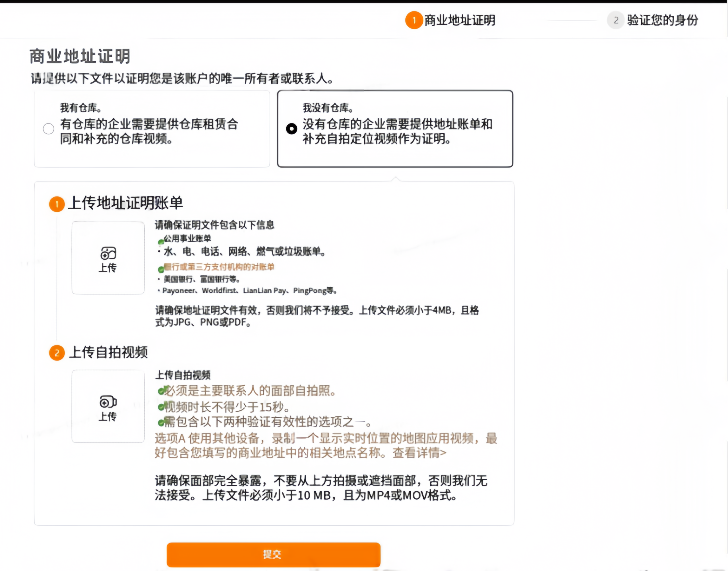Click the 上传 label in address bill box
Viewport: 728px width, 571px height.
point(107,268)
